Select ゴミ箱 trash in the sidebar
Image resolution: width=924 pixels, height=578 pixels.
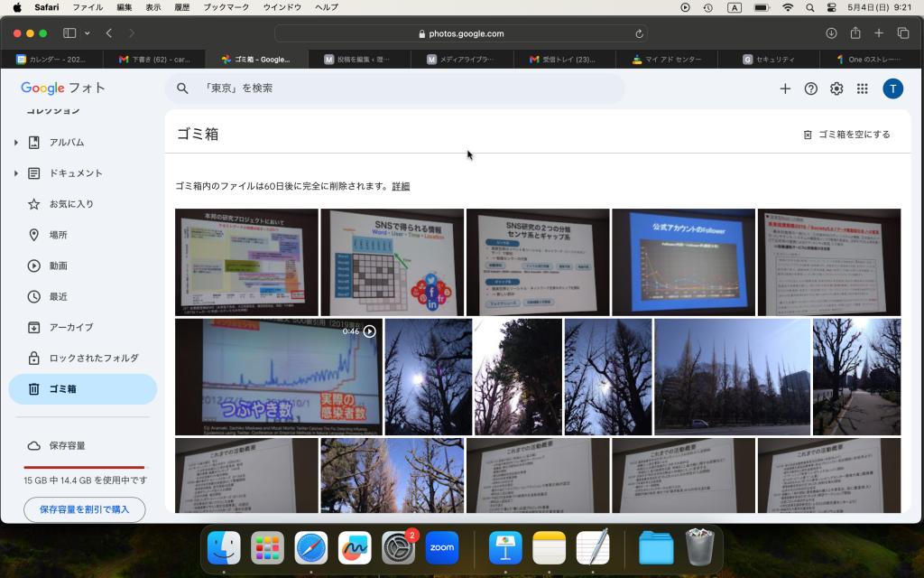(82, 388)
